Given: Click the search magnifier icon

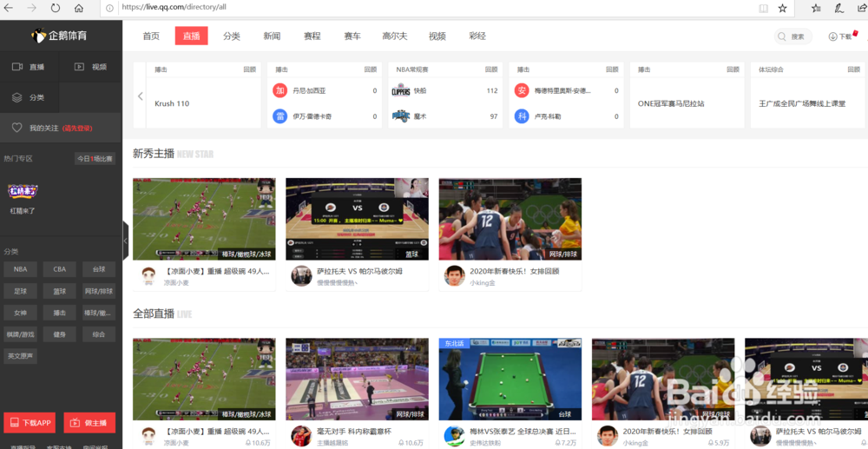Looking at the screenshot, I should coord(782,36).
